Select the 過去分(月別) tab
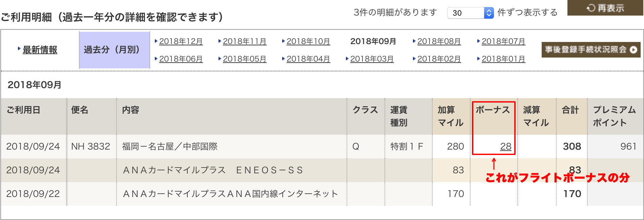This screenshot has width=644, height=220. [115, 50]
